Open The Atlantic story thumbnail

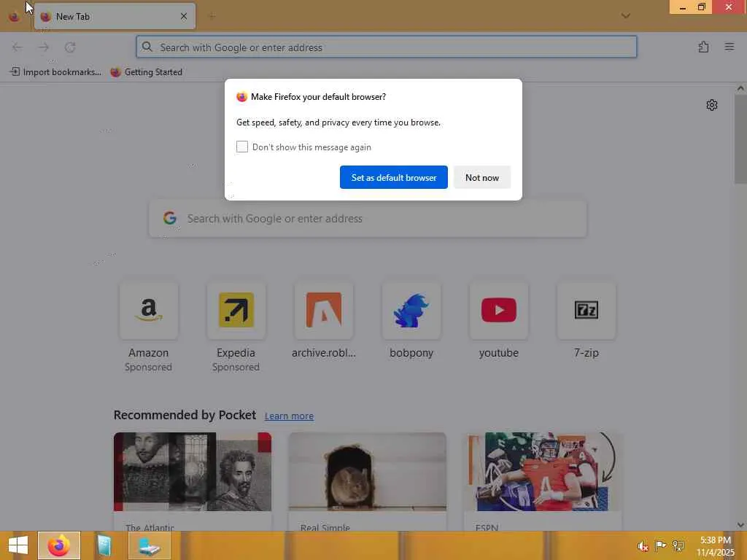pos(193,472)
